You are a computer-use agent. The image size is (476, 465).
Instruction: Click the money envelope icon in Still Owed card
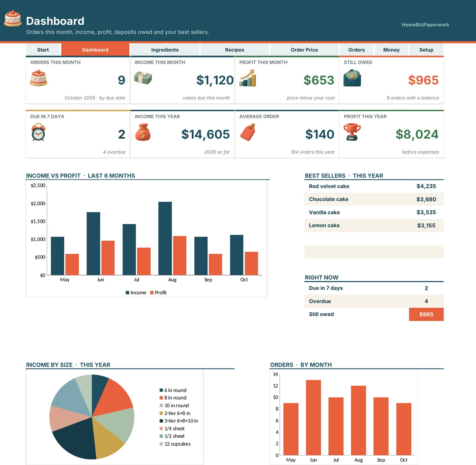352,78
